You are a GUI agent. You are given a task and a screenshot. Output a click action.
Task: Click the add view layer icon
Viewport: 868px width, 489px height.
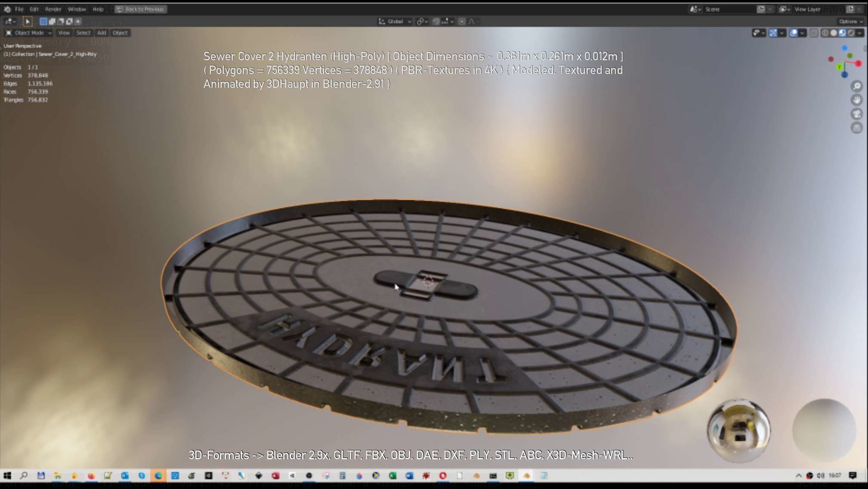850,9
